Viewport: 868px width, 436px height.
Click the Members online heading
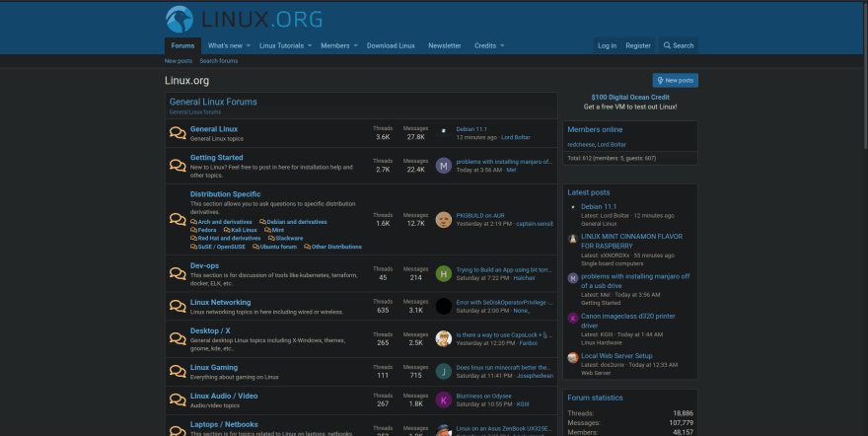595,129
